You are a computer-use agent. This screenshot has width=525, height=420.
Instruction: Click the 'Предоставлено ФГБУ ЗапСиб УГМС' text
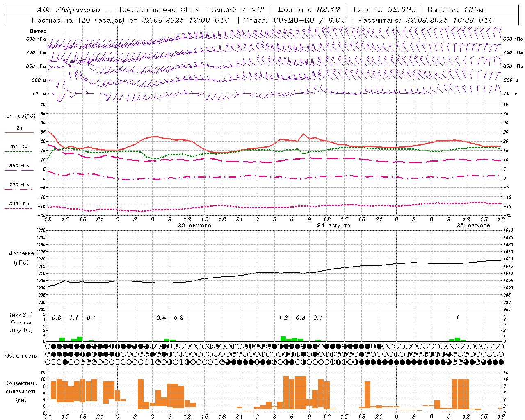click(x=192, y=10)
